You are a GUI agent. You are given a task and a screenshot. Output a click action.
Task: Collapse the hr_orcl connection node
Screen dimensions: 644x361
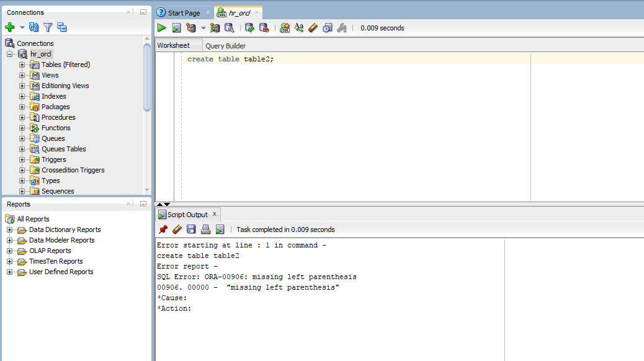click(9, 54)
